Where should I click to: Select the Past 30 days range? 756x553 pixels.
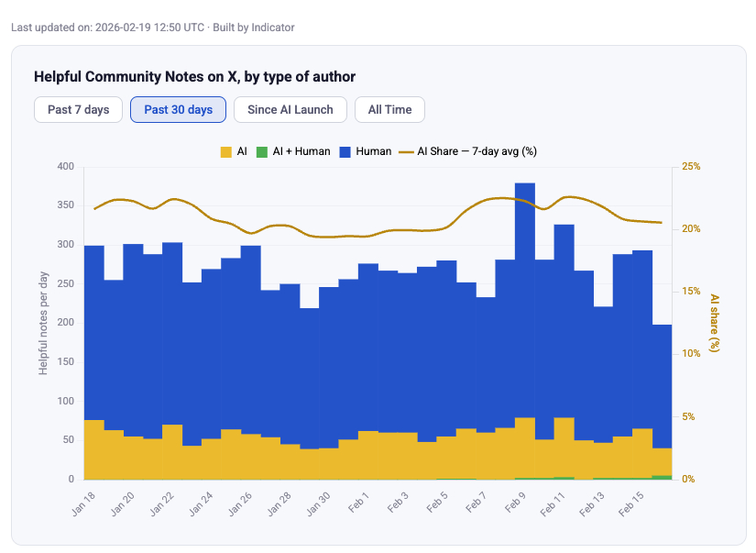coord(178,110)
